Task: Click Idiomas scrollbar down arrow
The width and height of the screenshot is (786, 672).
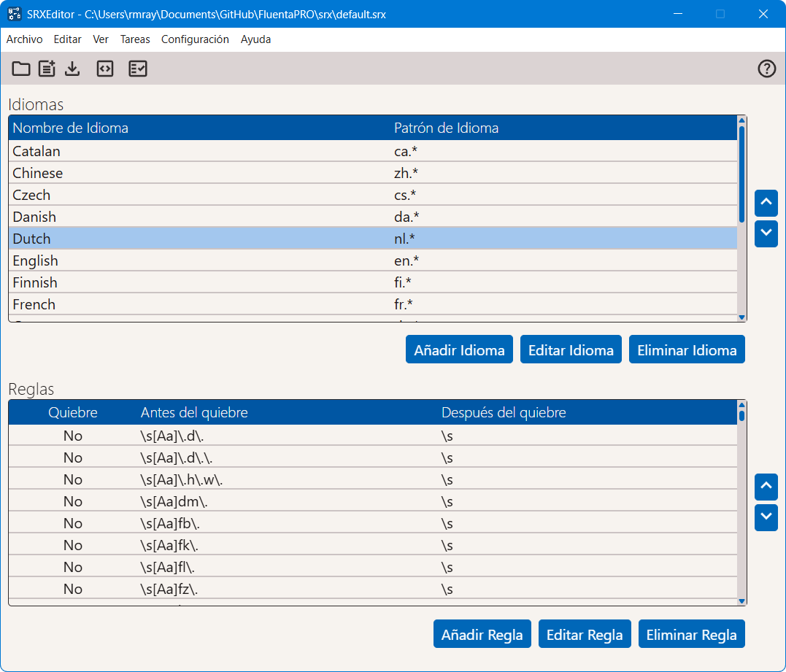Action: 742,317
